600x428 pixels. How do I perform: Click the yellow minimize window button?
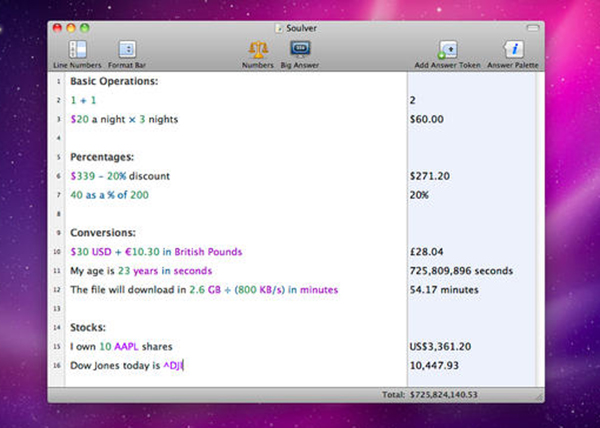71,28
